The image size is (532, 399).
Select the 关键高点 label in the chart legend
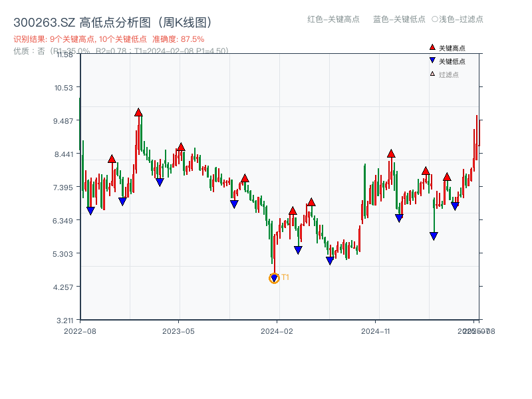tap(452, 48)
